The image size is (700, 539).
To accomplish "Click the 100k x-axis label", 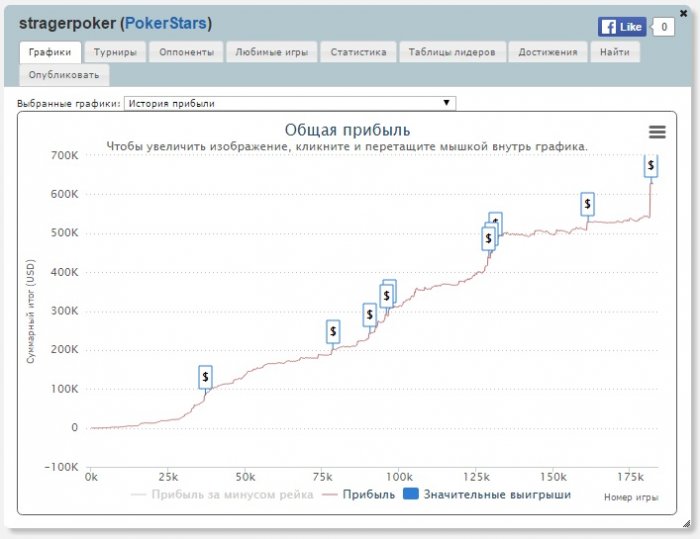I will click(399, 477).
